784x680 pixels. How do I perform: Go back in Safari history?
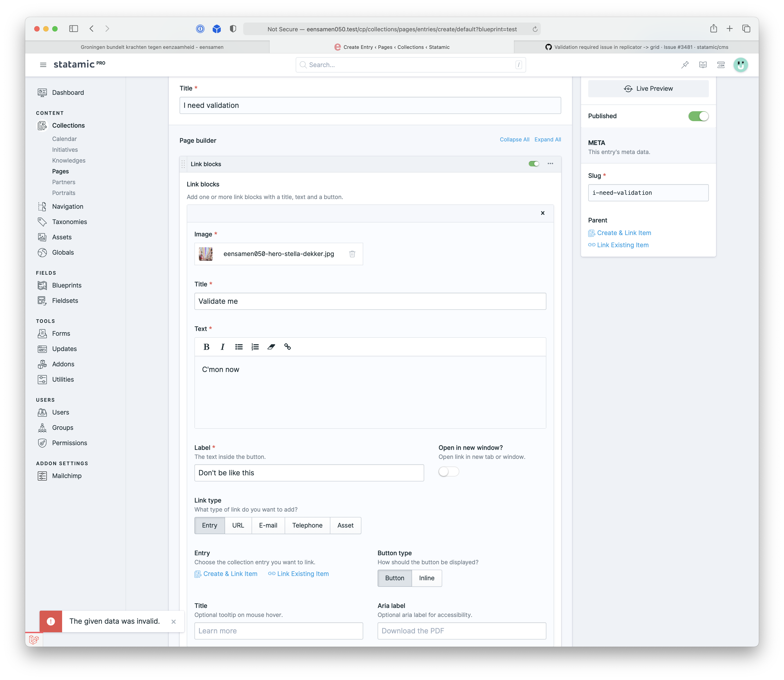point(92,28)
